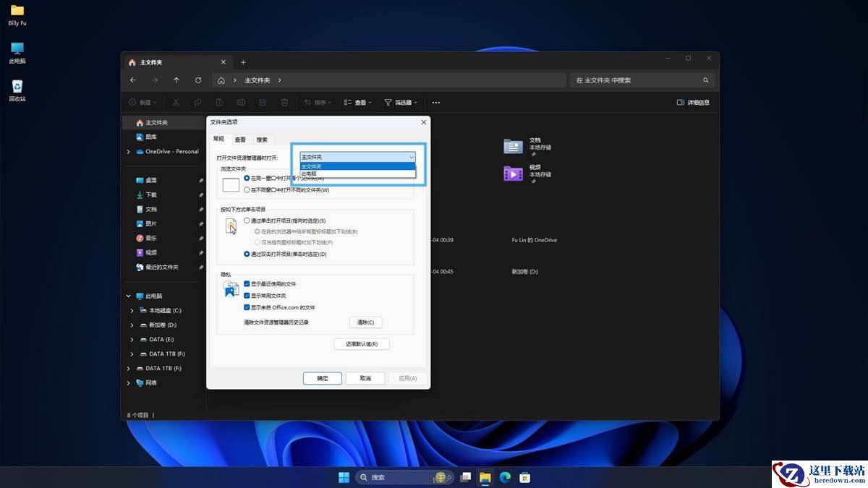Select 通过单击打开项目 radio button
Screen dimensions: 868x488
(247, 221)
